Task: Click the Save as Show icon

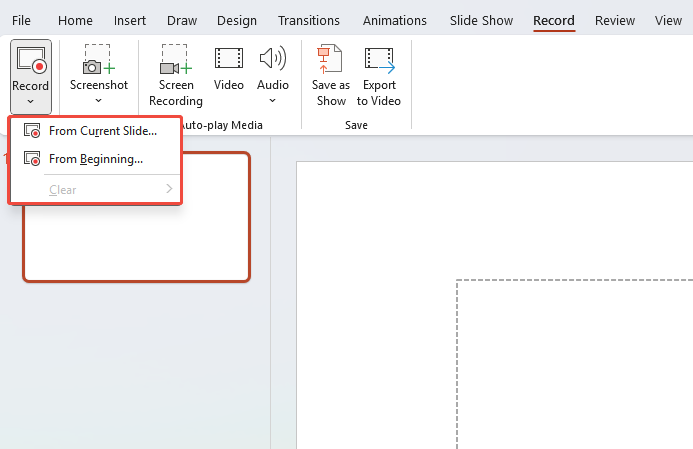Action: click(330, 62)
